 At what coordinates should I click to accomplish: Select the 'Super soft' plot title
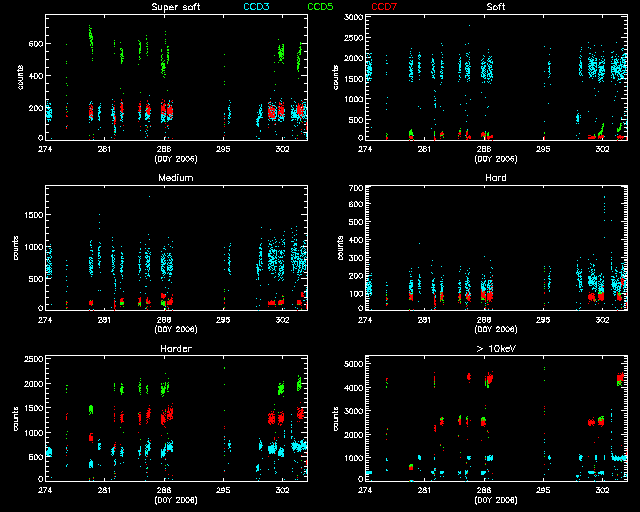pos(174,7)
